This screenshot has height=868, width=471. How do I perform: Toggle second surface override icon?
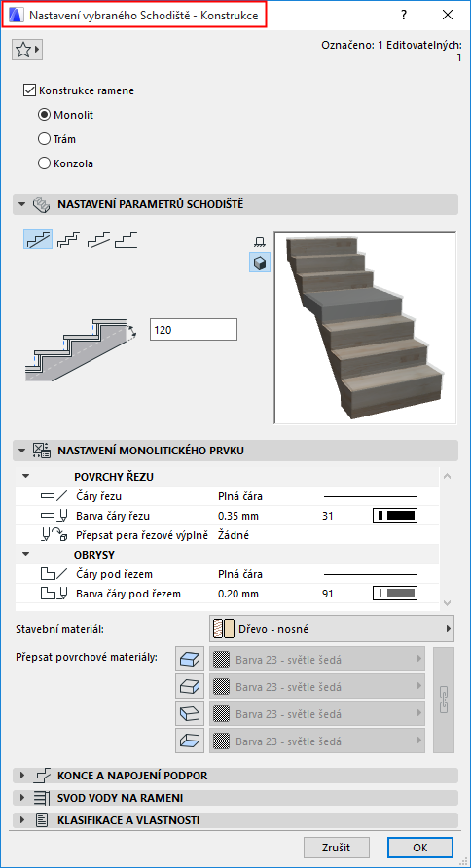190,686
